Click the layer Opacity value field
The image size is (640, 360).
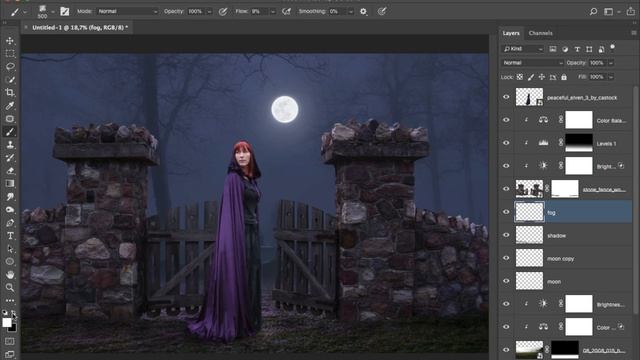point(597,63)
